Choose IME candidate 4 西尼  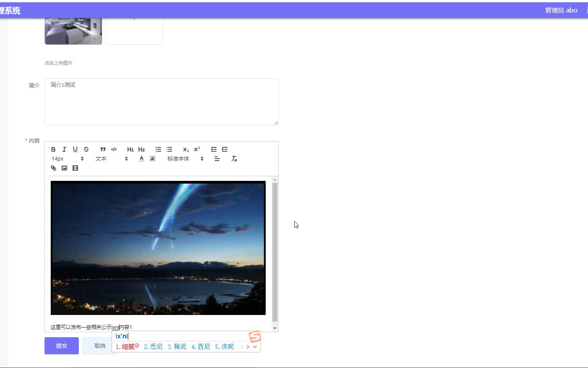(201, 347)
